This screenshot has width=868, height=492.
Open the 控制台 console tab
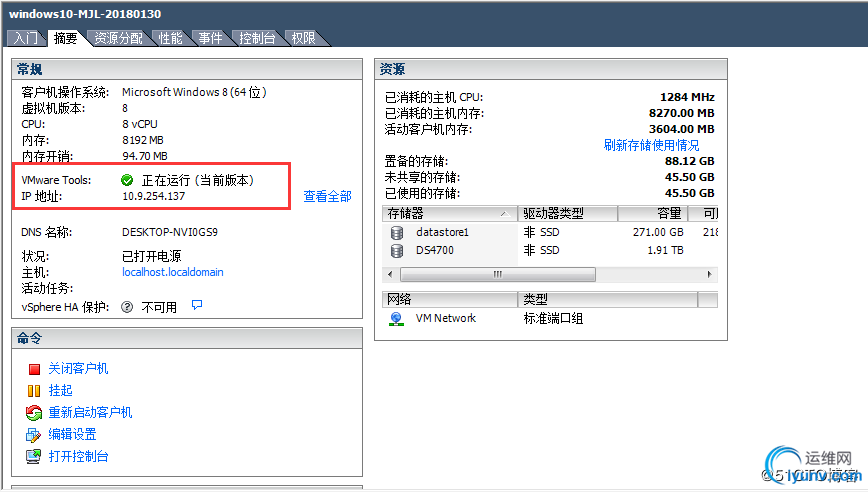coord(257,38)
